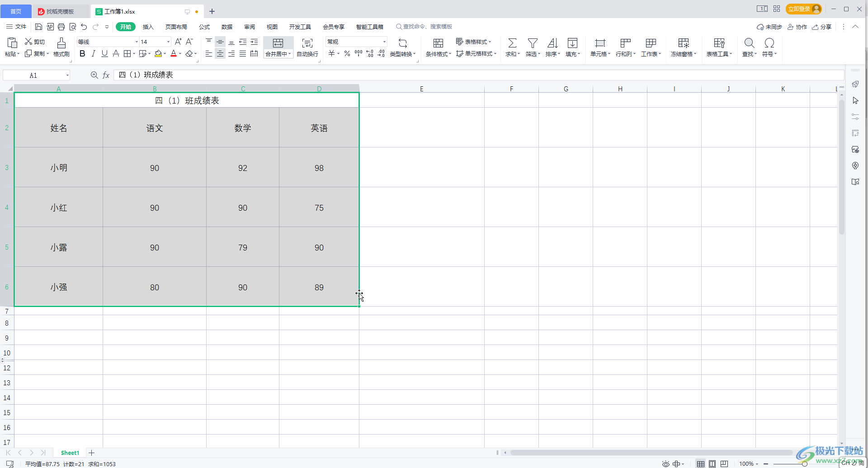Undo the last action
Screen dimensions: 868x468
(x=84, y=27)
